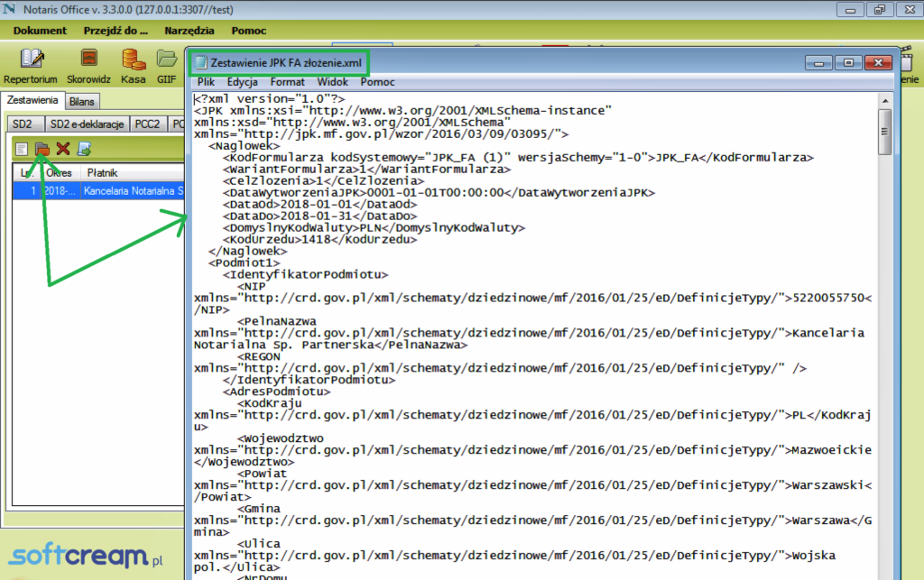Open the Plik menu in Notepad
This screenshot has width=924, height=580.
[206, 82]
